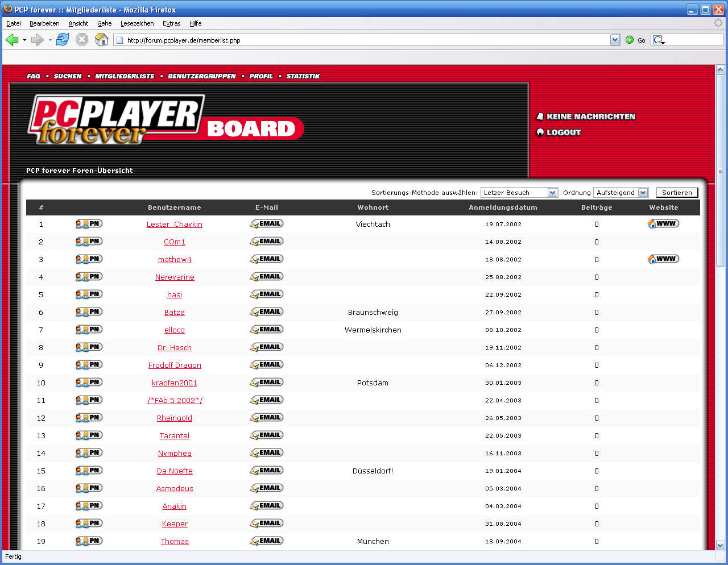The height and width of the screenshot is (565, 728).
Task: Open the Sortierungs-Methode dropdown (Letzer Besuch)
Action: 519,193
